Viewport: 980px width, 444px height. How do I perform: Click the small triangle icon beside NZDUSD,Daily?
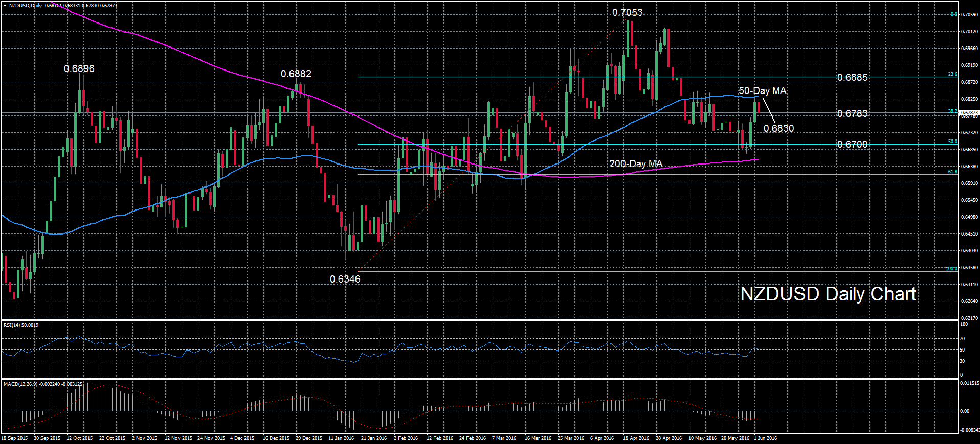(5, 6)
